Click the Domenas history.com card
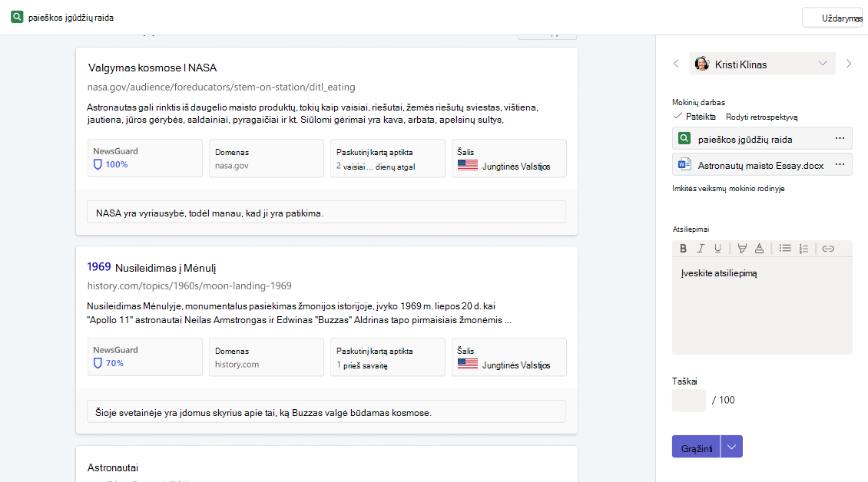The image size is (868, 482). pyautogui.click(x=267, y=357)
